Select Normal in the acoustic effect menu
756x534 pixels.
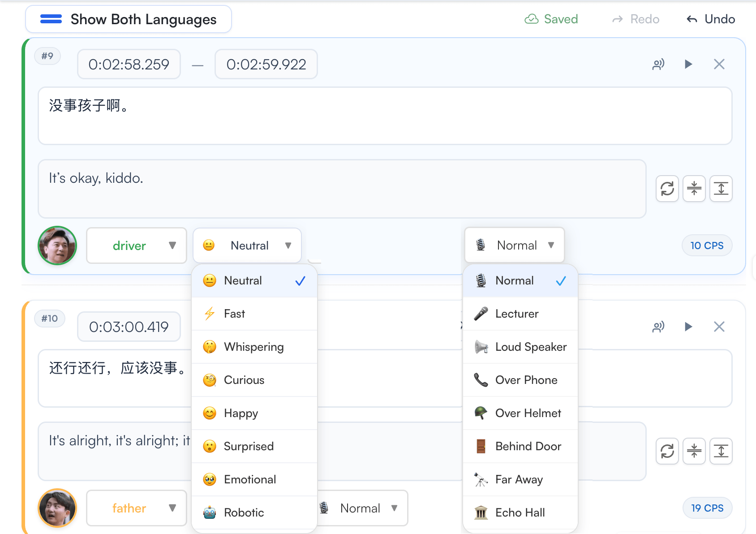point(520,280)
